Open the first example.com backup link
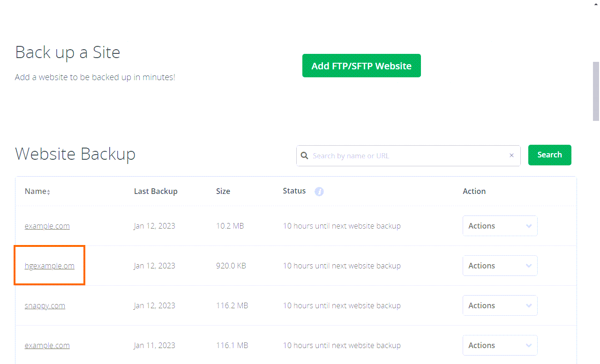This screenshot has height=364, width=600. pos(47,225)
